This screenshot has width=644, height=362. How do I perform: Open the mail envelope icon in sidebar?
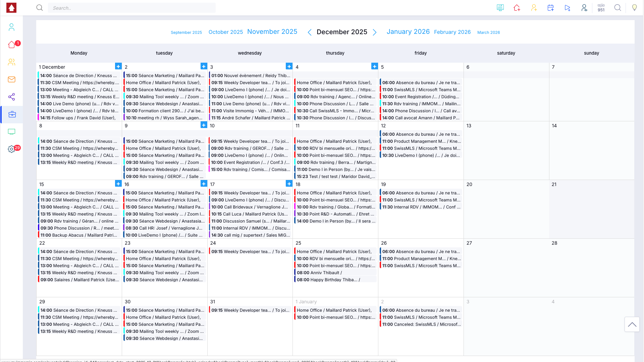[x=11, y=79]
